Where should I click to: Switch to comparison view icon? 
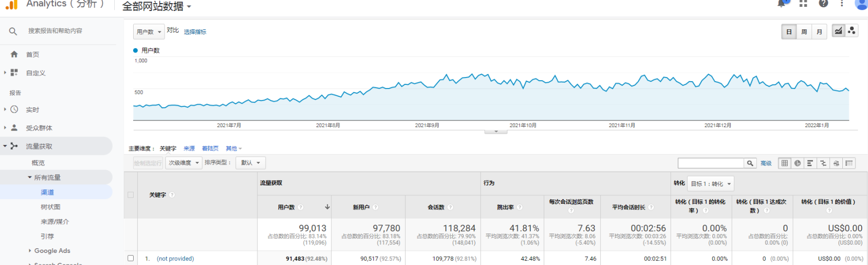[x=823, y=163]
